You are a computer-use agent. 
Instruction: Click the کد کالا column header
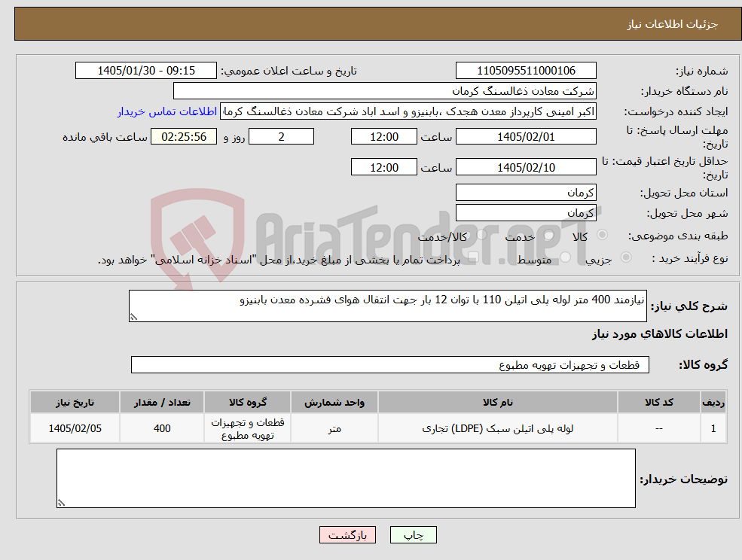tap(658, 402)
